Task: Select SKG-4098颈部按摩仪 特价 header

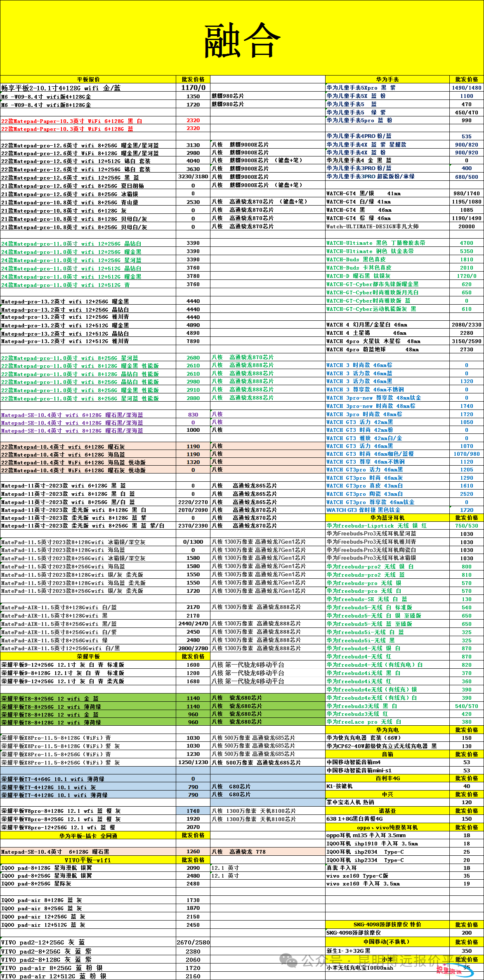Action: (387, 924)
